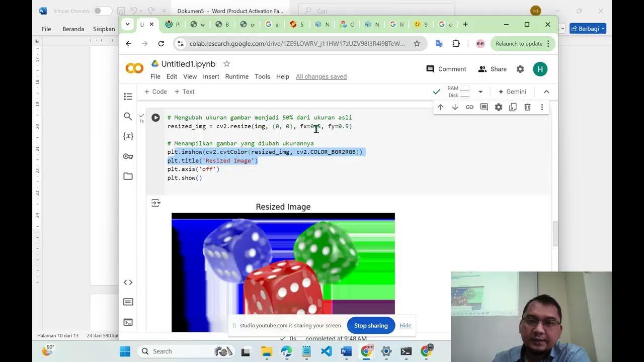644x362 pixels.
Task: Open the tab search dropdown in Chrome
Action: (127, 24)
